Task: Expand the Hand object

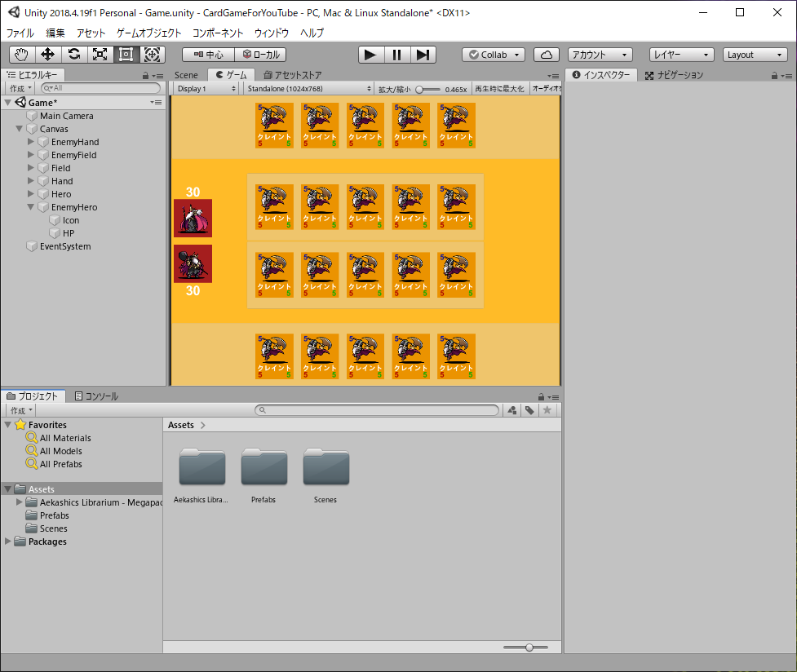Action: 30,181
